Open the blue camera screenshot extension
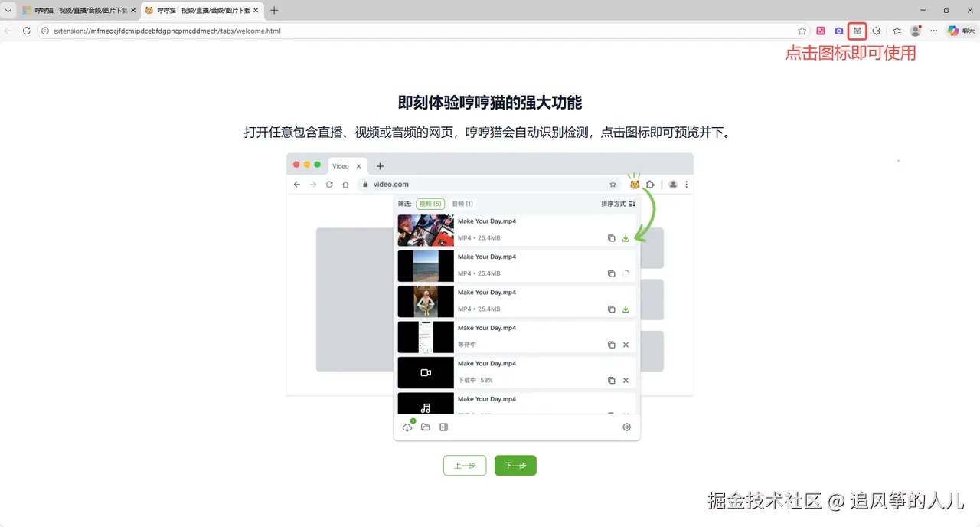This screenshot has height=527, width=980. (x=839, y=31)
